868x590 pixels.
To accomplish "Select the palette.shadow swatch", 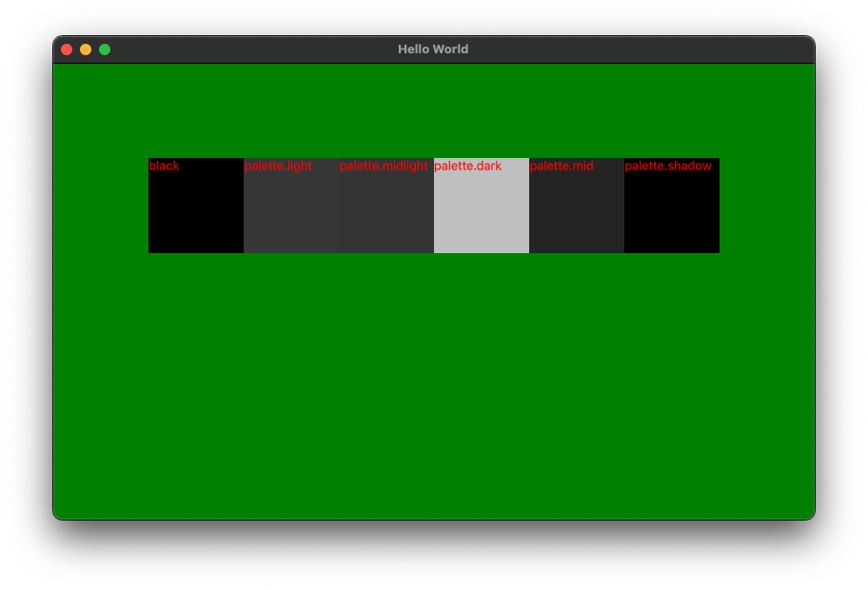I will point(672,206).
